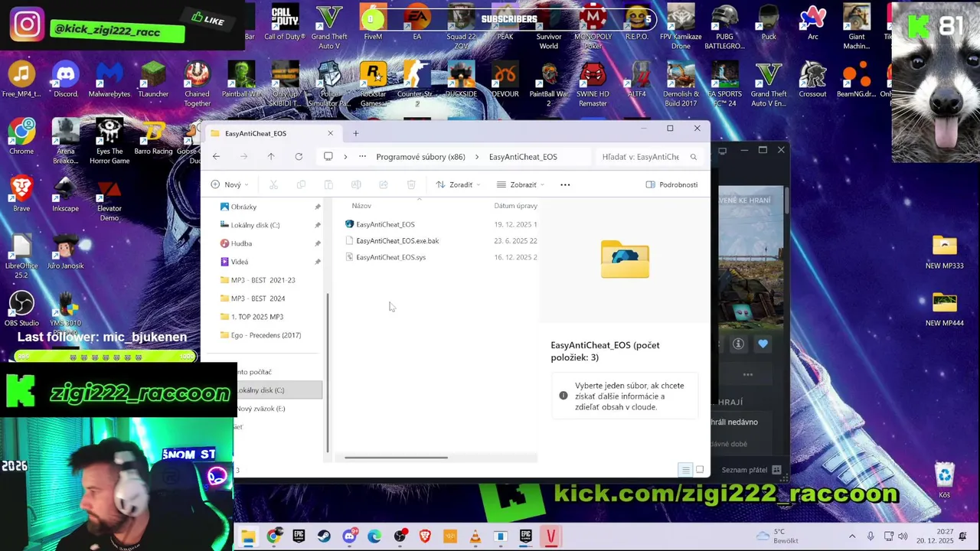Select the EasyAntiCheat_EOS Explorer tab
980x551 pixels.
coord(270,133)
